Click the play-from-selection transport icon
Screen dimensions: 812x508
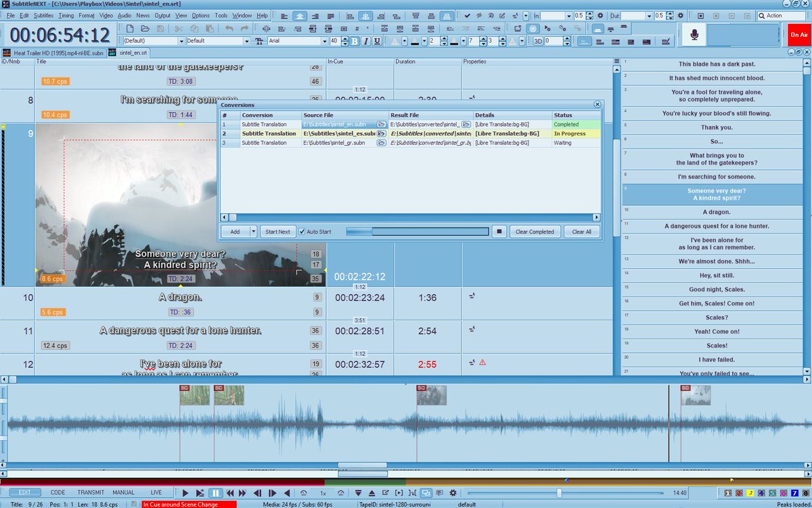[x=200, y=492]
